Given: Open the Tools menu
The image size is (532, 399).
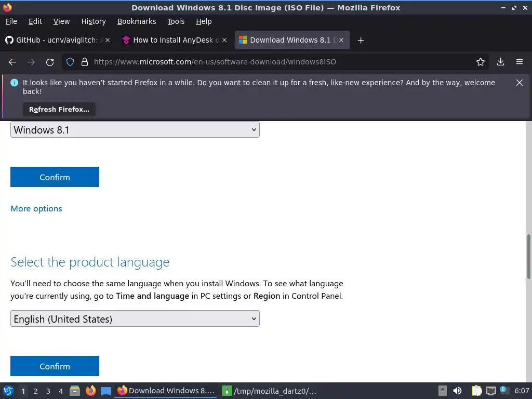Looking at the screenshot, I should point(176,21).
